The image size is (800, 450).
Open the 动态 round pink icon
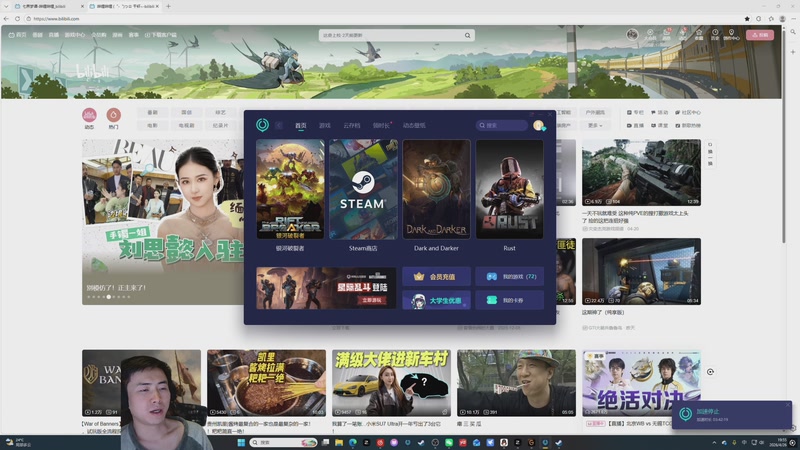[x=89, y=115]
